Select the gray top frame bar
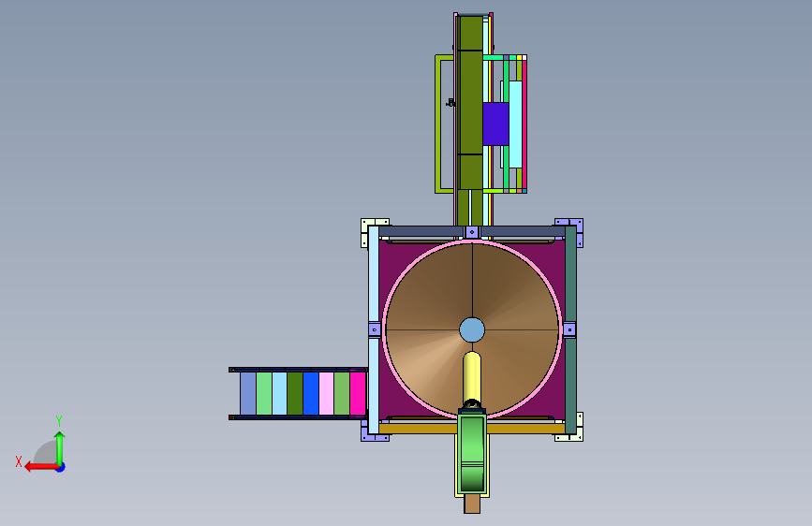 (x=421, y=231)
